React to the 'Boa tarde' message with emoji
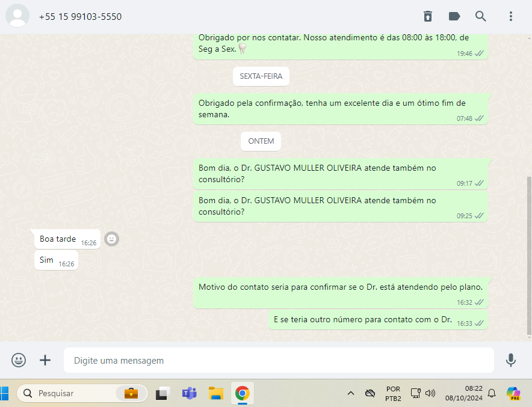 (x=111, y=239)
